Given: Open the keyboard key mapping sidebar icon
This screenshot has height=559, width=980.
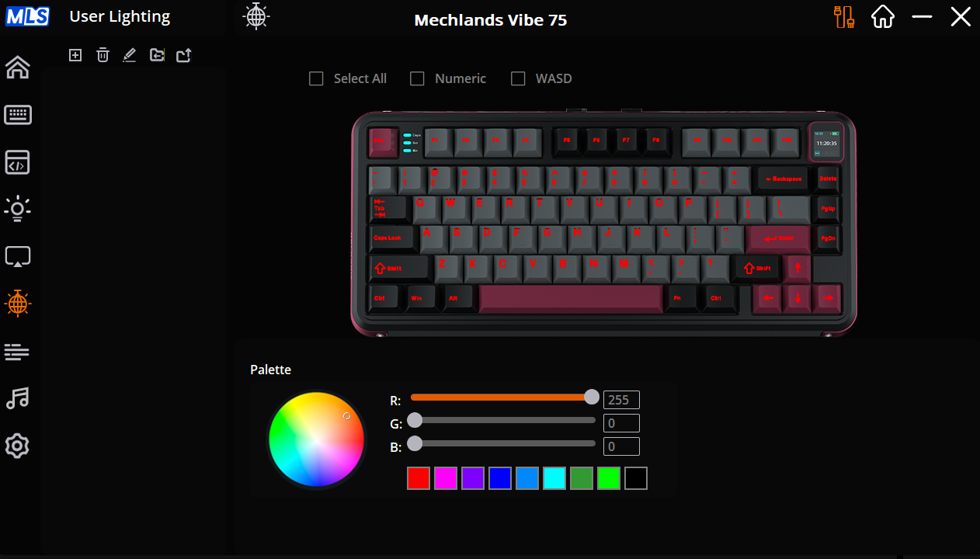Looking at the screenshot, I should (18, 115).
